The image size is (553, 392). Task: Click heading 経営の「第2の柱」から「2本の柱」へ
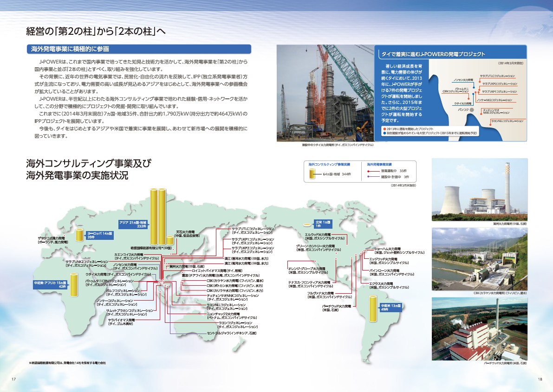[96, 32]
